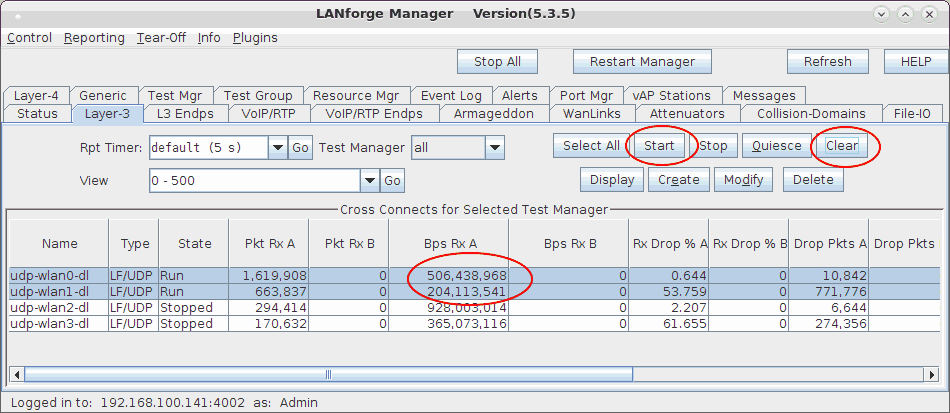Open the Reporting menu
The image size is (950, 413).
click(x=94, y=38)
